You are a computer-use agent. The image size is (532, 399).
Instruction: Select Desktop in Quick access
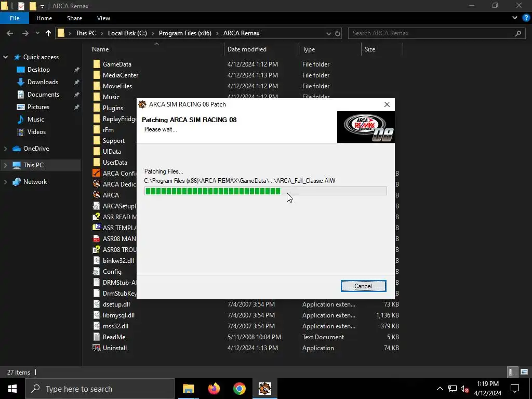click(38, 70)
